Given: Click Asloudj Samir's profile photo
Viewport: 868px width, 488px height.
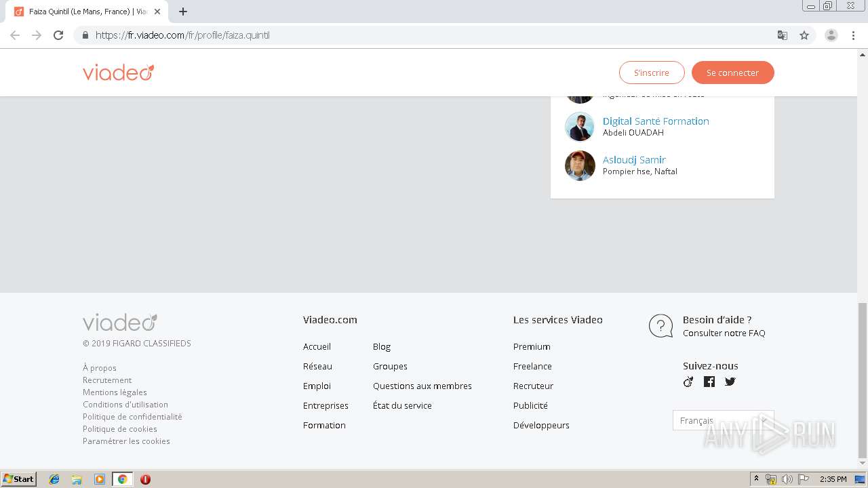Looking at the screenshot, I should pyautogui.click(x=580, y=165).
